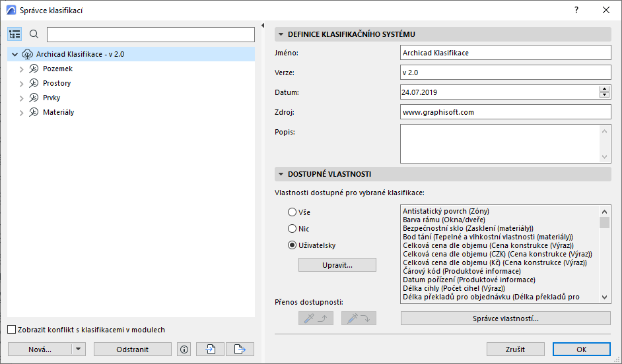Image resolution: width=622 pixels, height=364 pixels.
Task: Collapse Definice klasifikačního systému section
Action: [x=281, y=34]
